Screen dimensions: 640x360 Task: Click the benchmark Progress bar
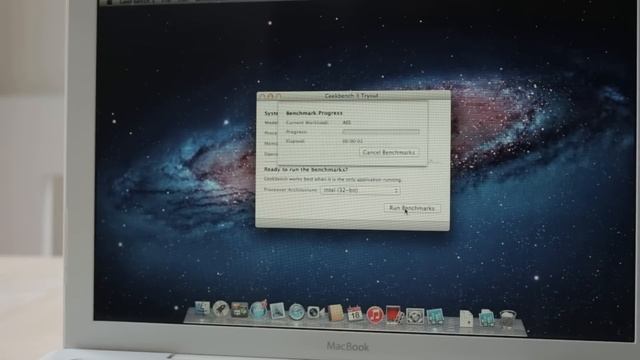point(381,132)
